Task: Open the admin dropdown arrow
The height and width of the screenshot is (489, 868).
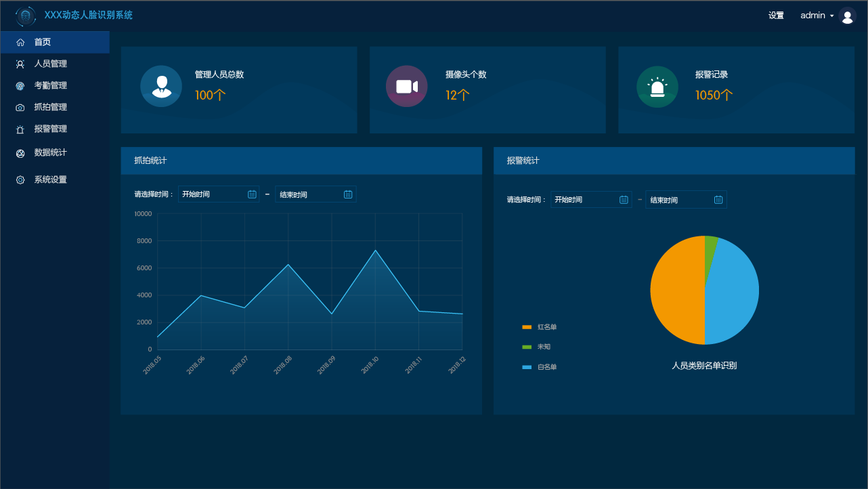Action: tap(831, 16)
